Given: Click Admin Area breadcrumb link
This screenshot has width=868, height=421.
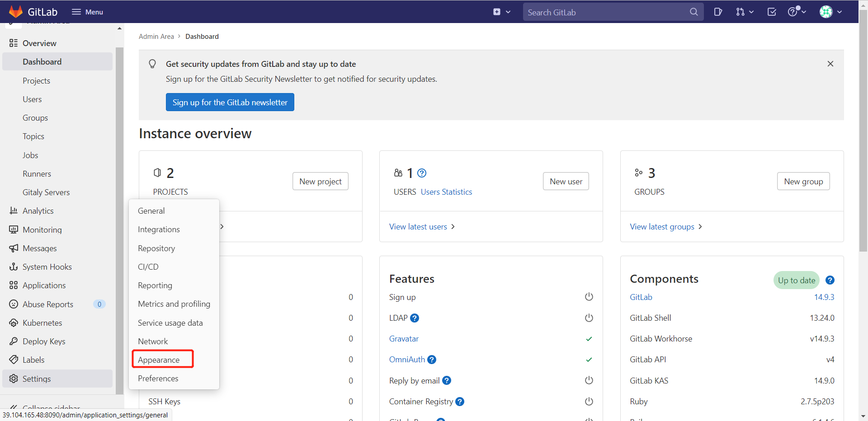Looking at the screenshot, I should tap(156, 36).
